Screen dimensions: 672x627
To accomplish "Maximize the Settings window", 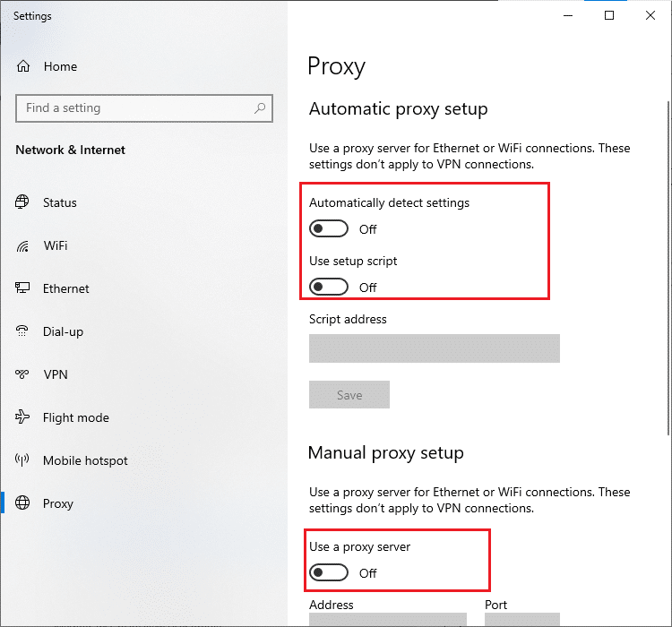I will coord(609,15).
